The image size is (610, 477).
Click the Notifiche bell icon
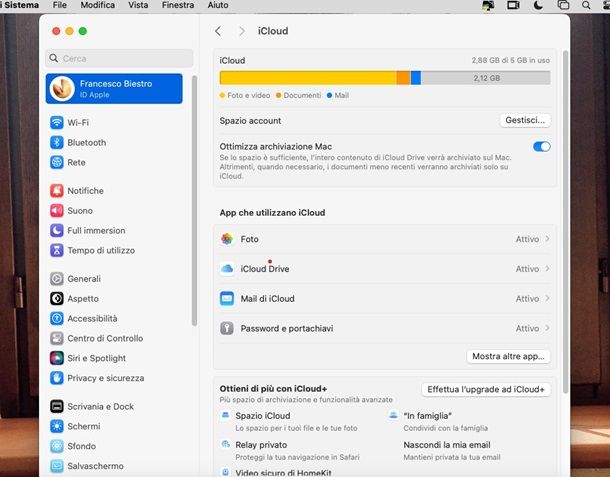pyautogui.click(x=57, y=190)
